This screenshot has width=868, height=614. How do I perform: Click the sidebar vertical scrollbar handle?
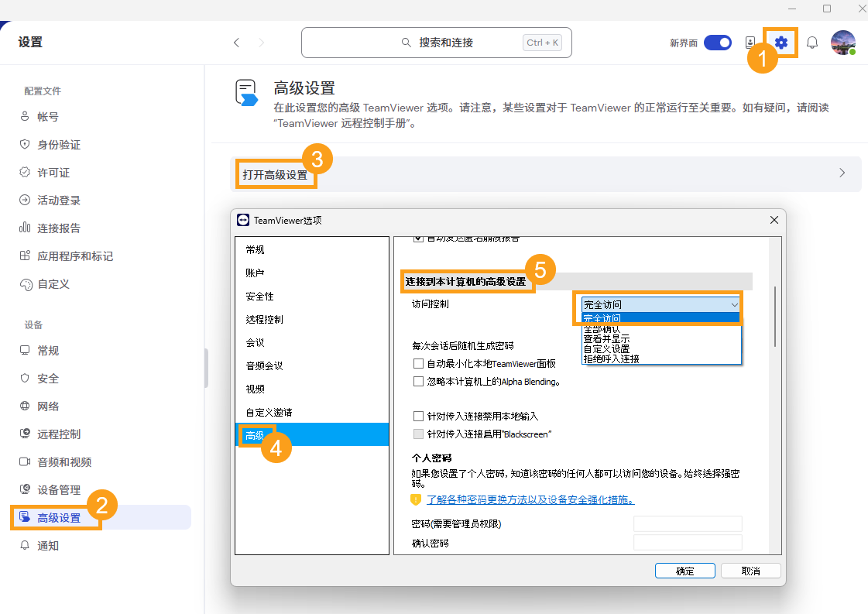click(x=207, y=368)
